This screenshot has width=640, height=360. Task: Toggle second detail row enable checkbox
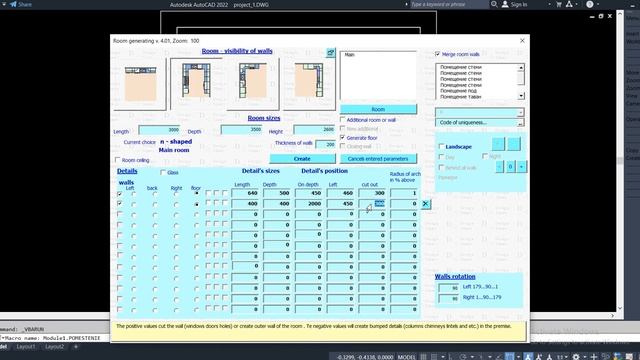pyautogui.click(x=120, y=203)
